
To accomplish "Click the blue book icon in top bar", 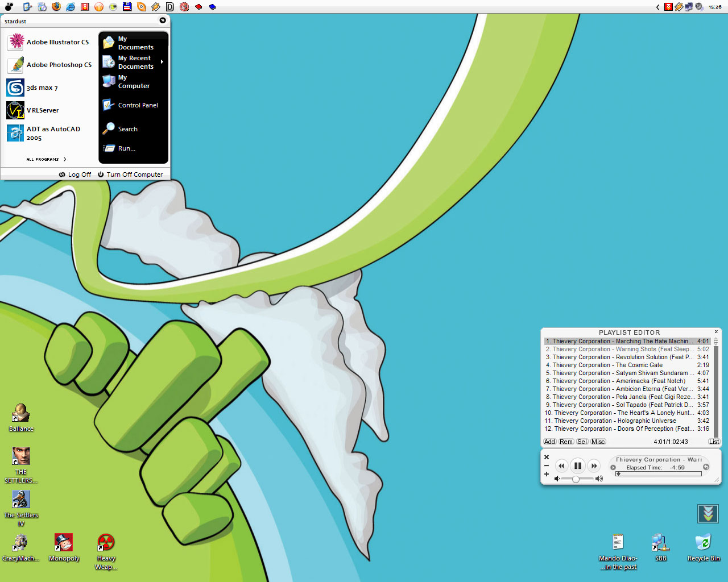I will [x=213, y=7].
